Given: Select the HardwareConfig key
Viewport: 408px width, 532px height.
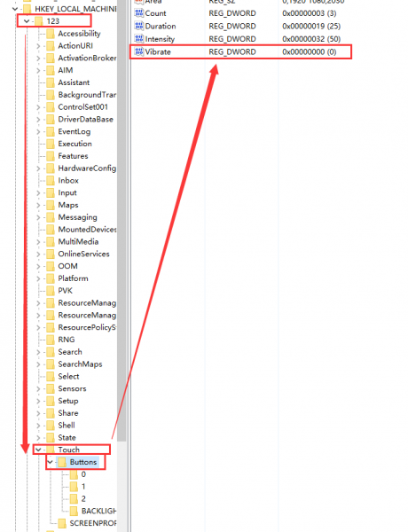Looking at the screenshot, I should 87,168.
